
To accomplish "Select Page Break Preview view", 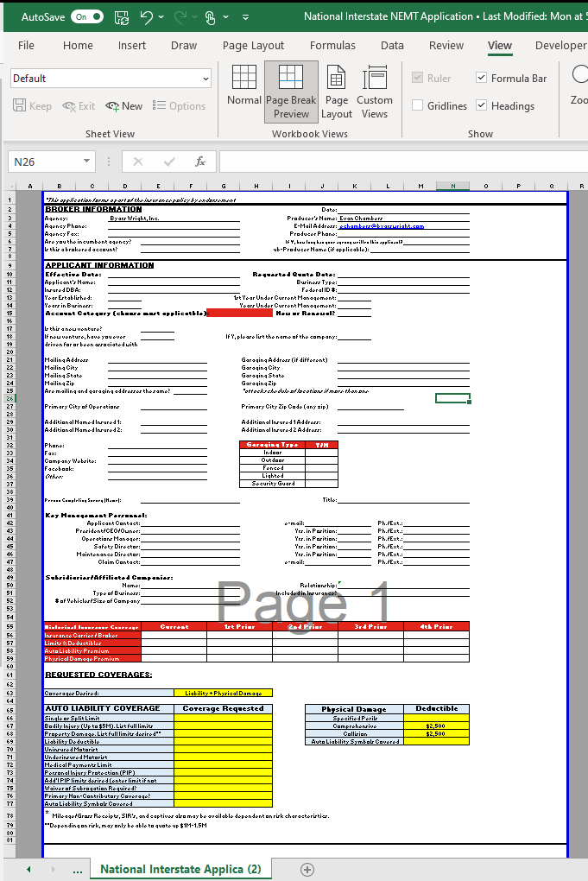I will click(x=291, y=91).
